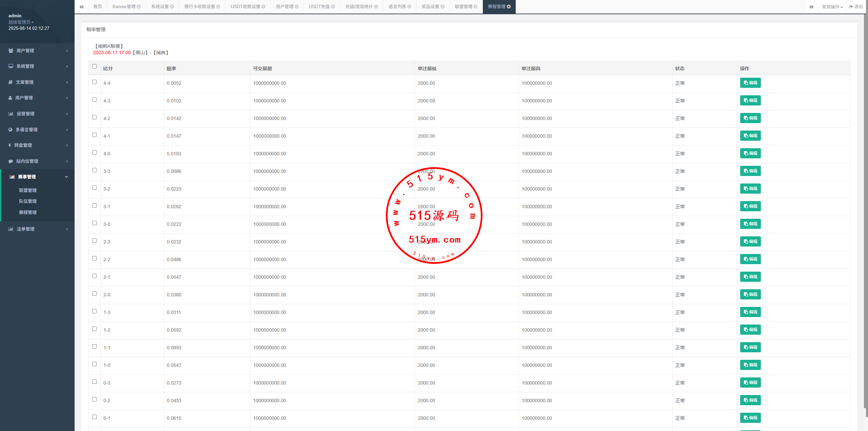The image size is (868, 431).
Task: Click the vertical page scrollbar
Action: (x=866, y=203)
